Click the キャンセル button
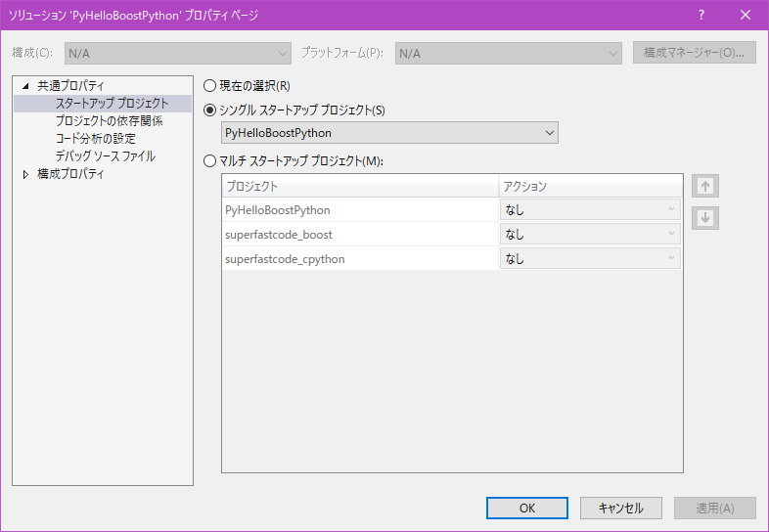Viewport: 769px width, 532px height. click(620, 508)
